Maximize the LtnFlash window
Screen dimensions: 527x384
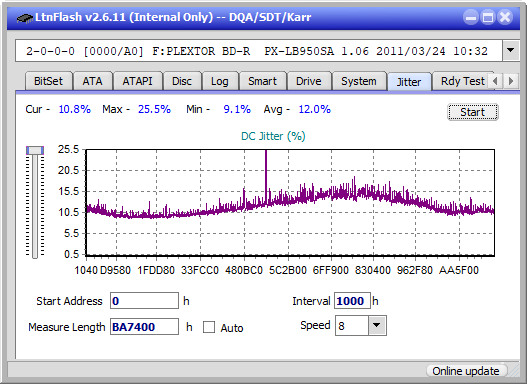click(488, 17)
